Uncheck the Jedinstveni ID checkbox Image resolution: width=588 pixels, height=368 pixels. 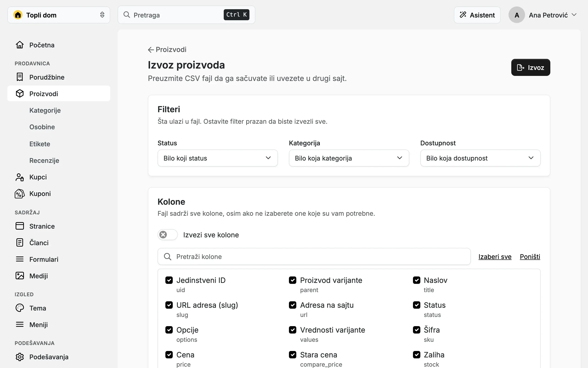169,280
